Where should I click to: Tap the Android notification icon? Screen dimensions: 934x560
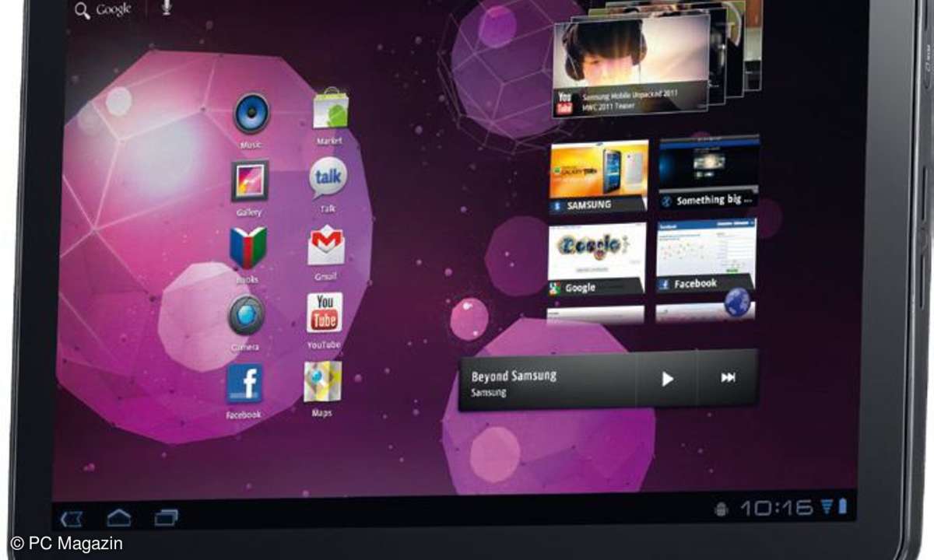coord(722,509)
